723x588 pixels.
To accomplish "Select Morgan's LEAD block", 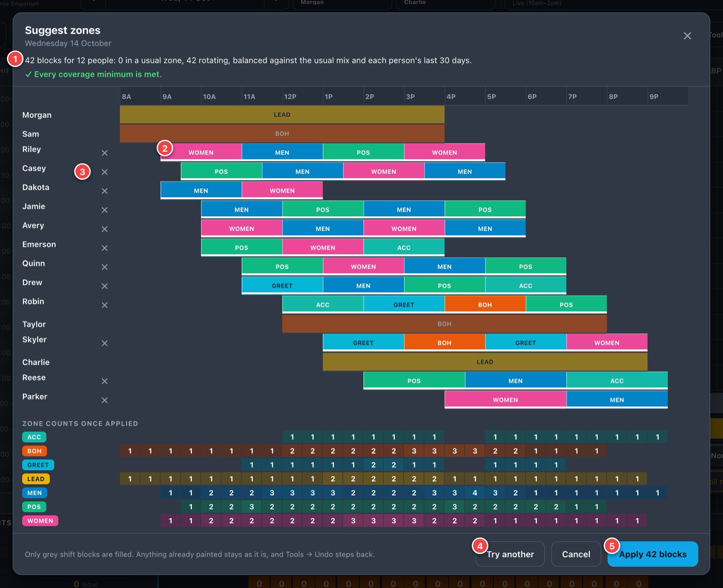I will (x=282, y=115).
